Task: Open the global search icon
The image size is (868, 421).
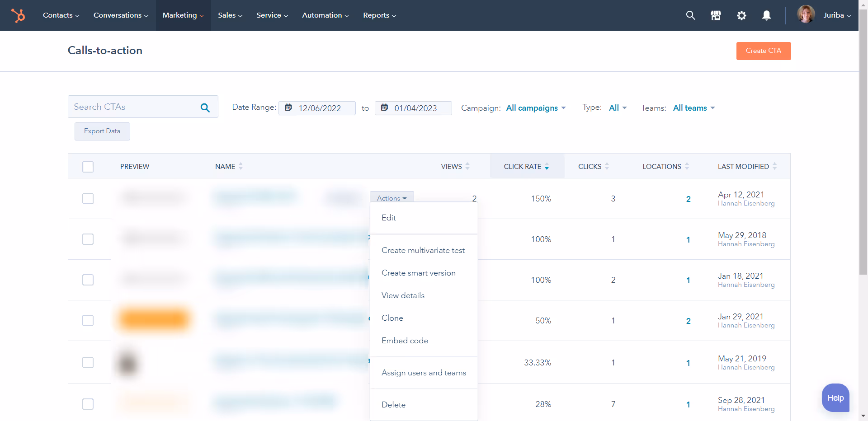Action: click(690, 15)
